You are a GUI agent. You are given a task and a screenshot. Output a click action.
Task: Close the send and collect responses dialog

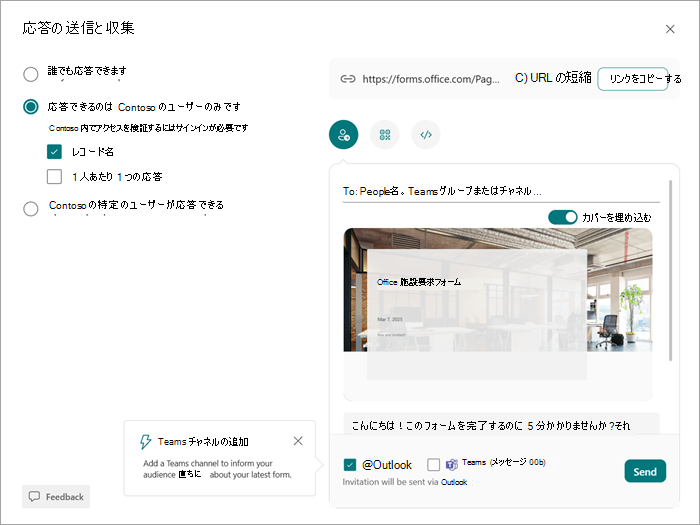(670, 29)
